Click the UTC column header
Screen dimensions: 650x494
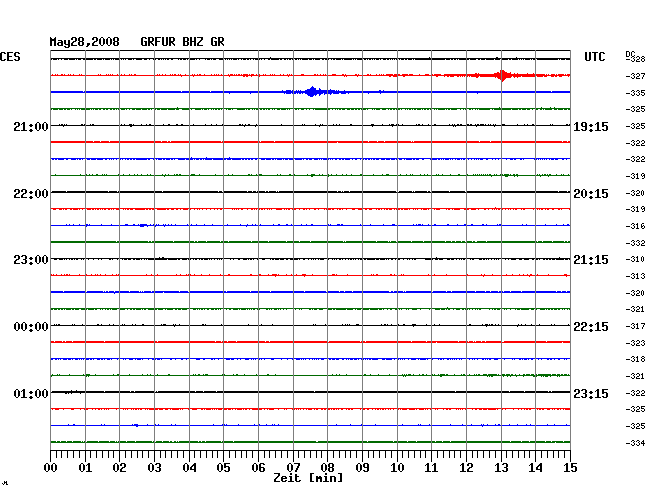pyautogui.click(x=594, y=57)
